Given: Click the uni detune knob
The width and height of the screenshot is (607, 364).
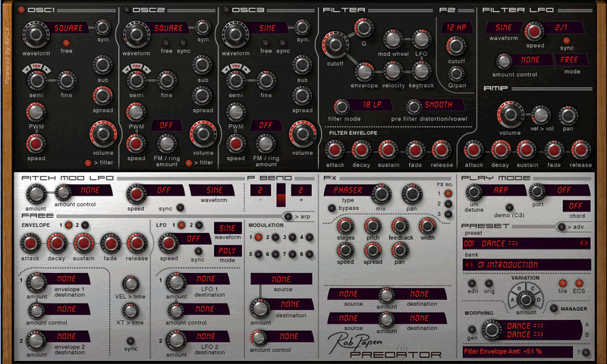Looking at the screenshot, I should (473, 191).
